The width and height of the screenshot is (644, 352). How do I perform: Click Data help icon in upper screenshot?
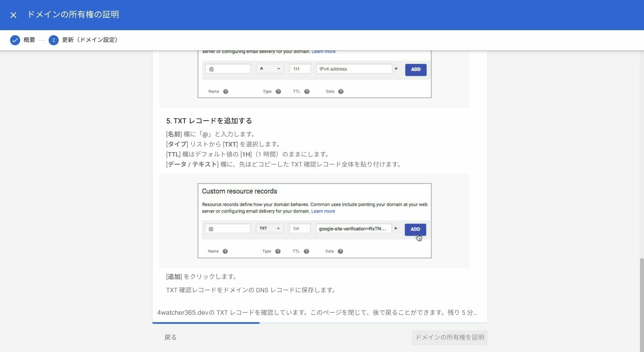[x=340, y=92]
